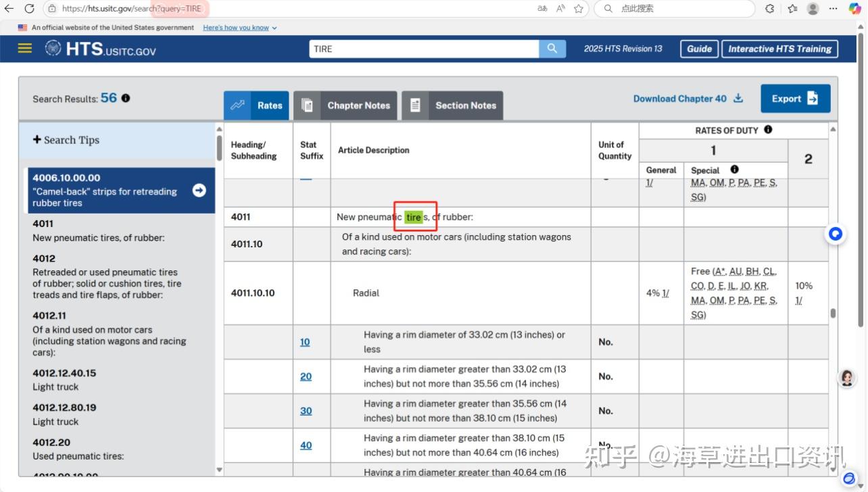868x492 pixels.
Task: Click the Export button
Action: [795, 99]
